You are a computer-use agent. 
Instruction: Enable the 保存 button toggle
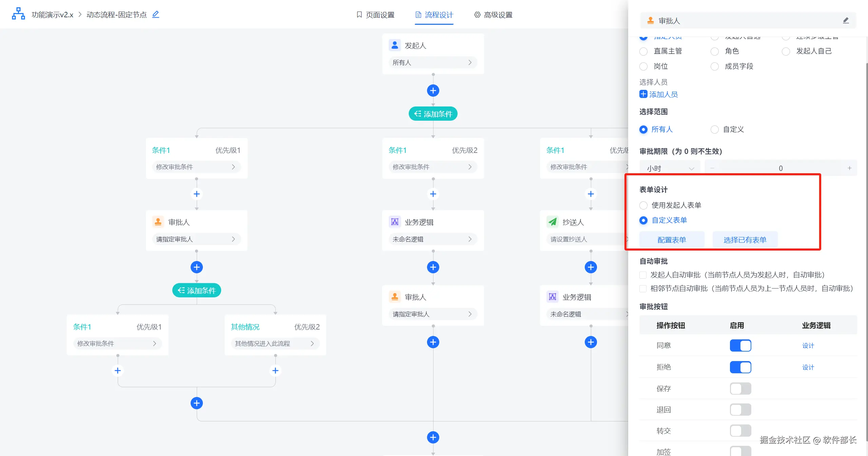pos(740,389)
